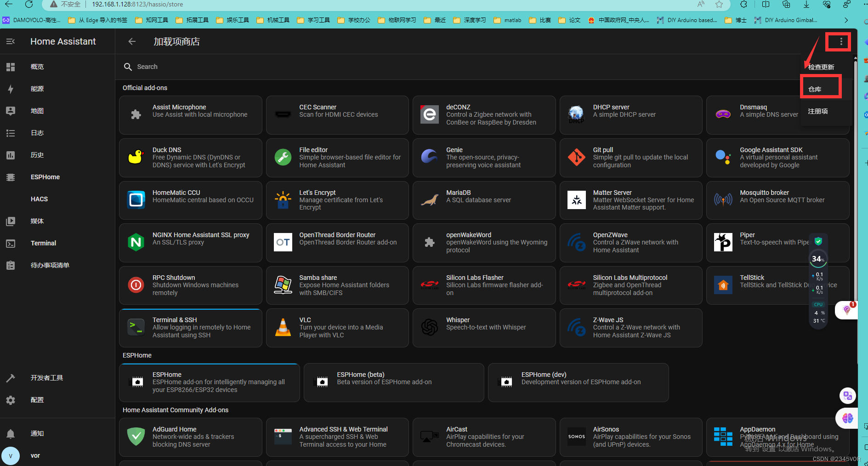Open the Terminal sidebar icon
The height and width of the screenshot is (466, 868).
pos(11,243)
